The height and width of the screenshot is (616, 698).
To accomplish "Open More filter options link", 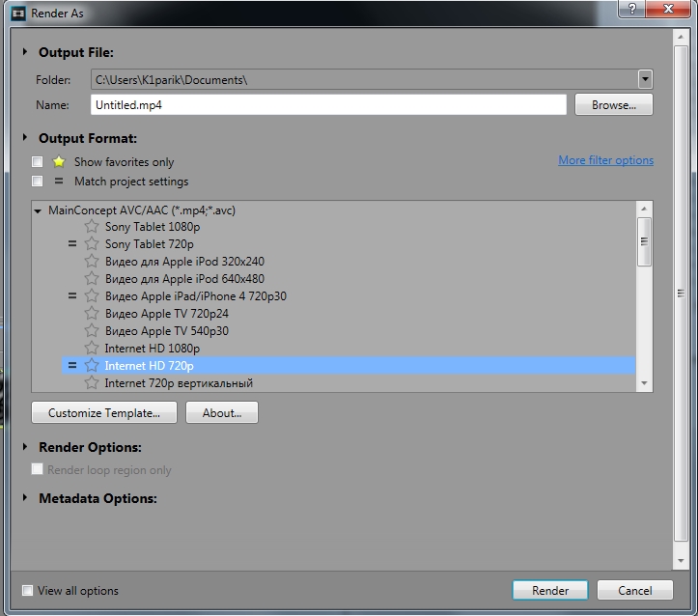I will click(x=606, y=160).
